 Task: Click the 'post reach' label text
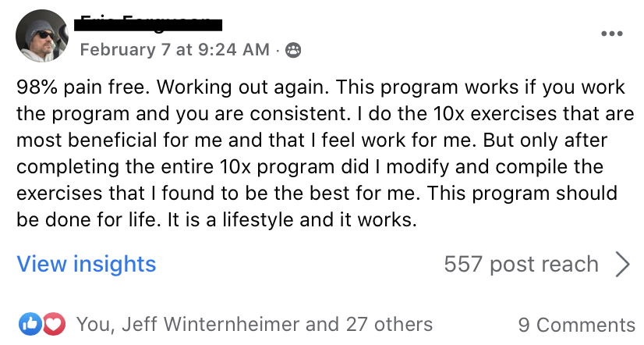544,265
